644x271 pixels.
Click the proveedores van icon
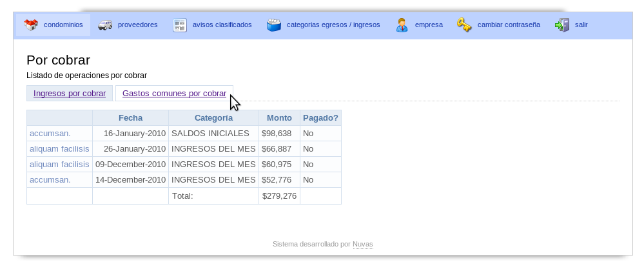point(104,25)
